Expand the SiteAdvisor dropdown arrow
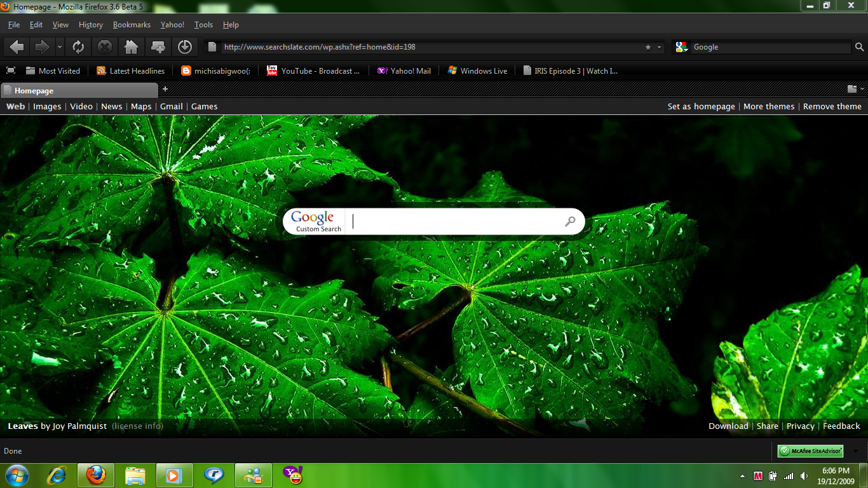868x488 pixels. (856, 451)
